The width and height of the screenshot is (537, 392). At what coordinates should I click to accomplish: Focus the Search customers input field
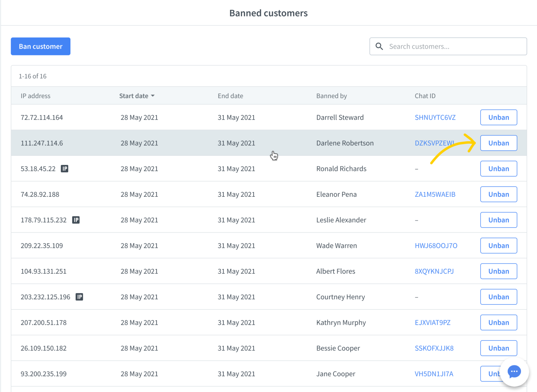(448, 46)
